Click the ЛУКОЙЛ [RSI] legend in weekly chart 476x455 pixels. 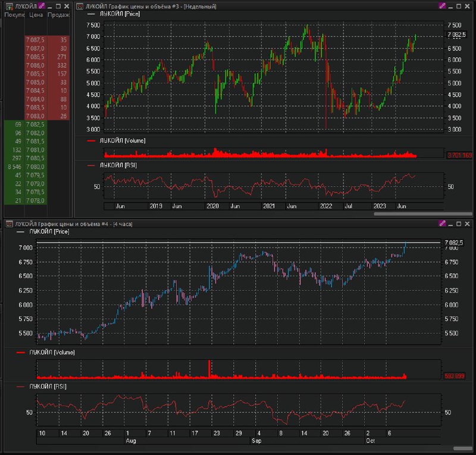pyautogui.click(x=118, y=166)
